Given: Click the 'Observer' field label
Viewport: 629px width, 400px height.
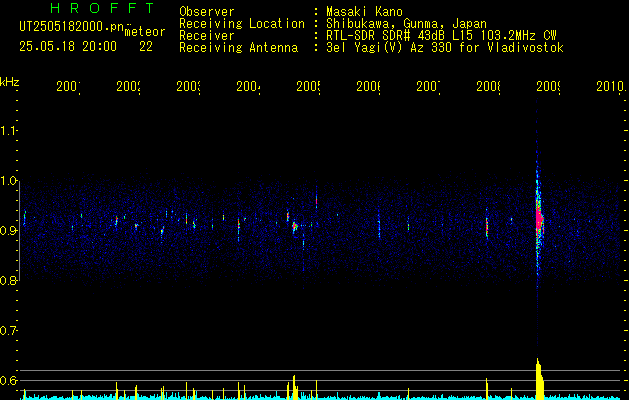Looking at the screenshot, I should coord(207,11).
